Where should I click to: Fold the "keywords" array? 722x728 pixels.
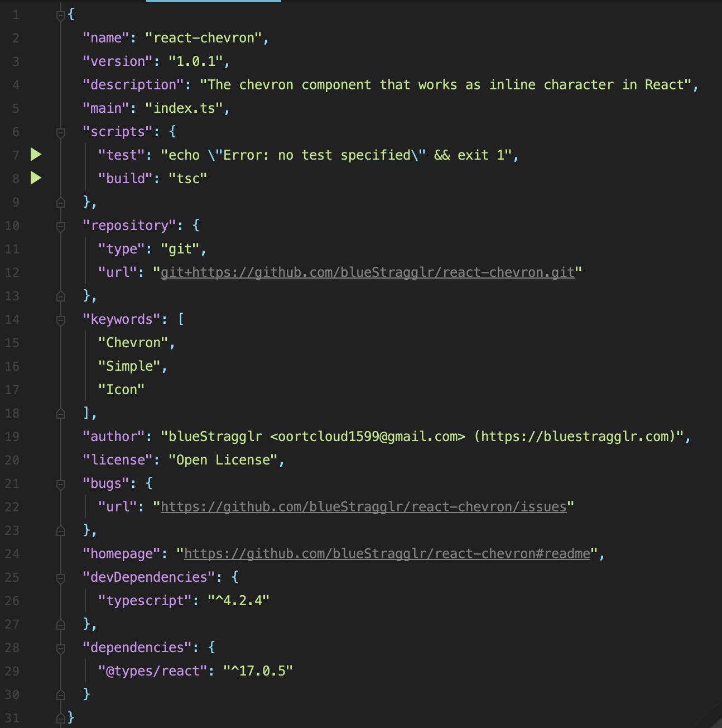tap(61, 320)
